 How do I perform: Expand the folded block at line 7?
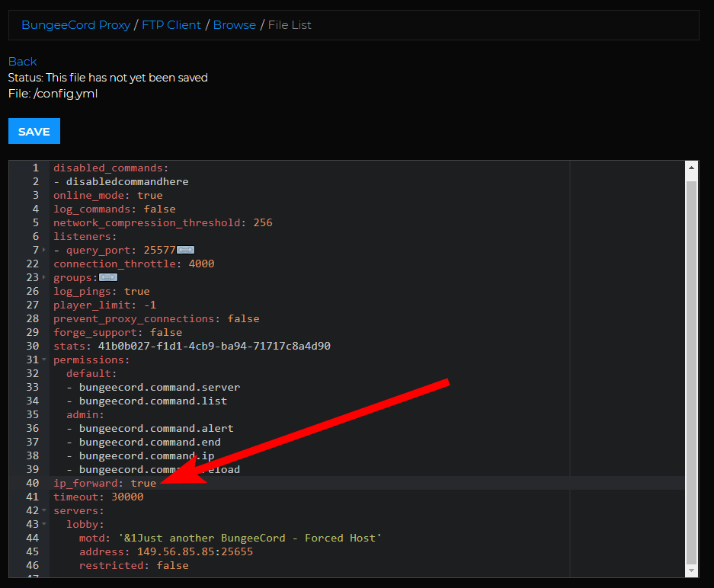(44, 250)
